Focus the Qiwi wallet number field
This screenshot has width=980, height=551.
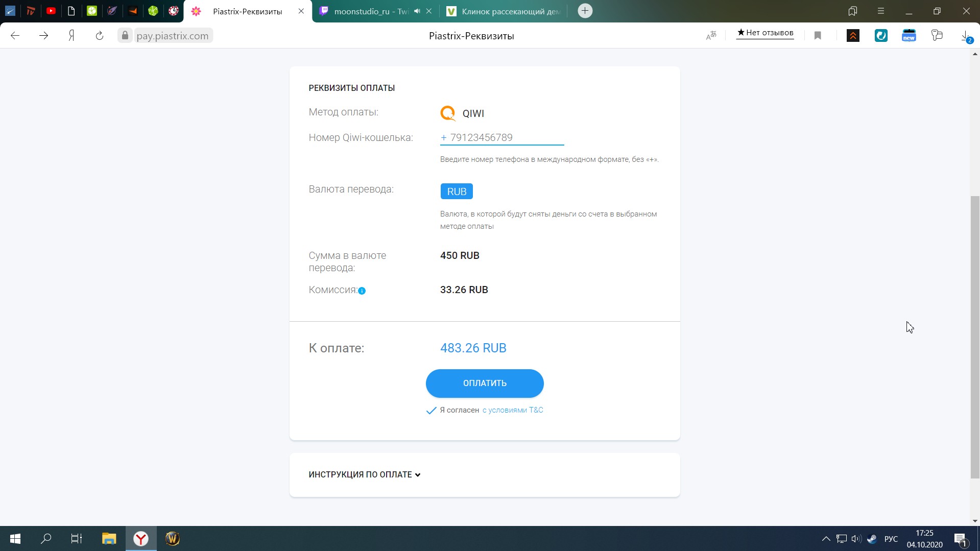coord(502,137)
